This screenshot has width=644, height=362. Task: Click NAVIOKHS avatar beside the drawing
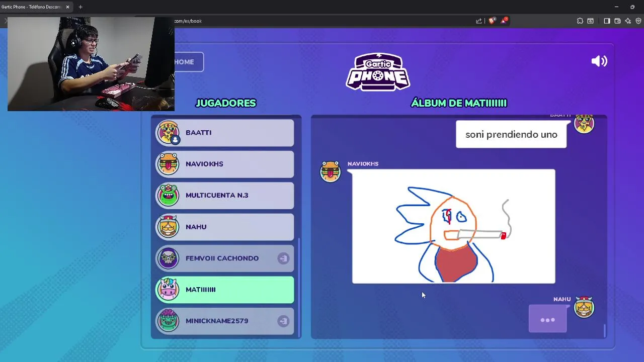point(331,171)
